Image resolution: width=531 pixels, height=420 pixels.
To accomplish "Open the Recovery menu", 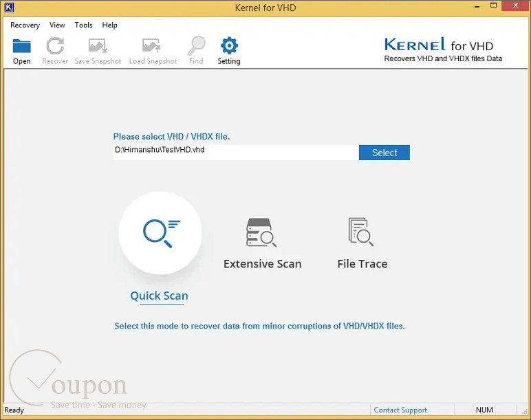I will click(x=25, y=25).
